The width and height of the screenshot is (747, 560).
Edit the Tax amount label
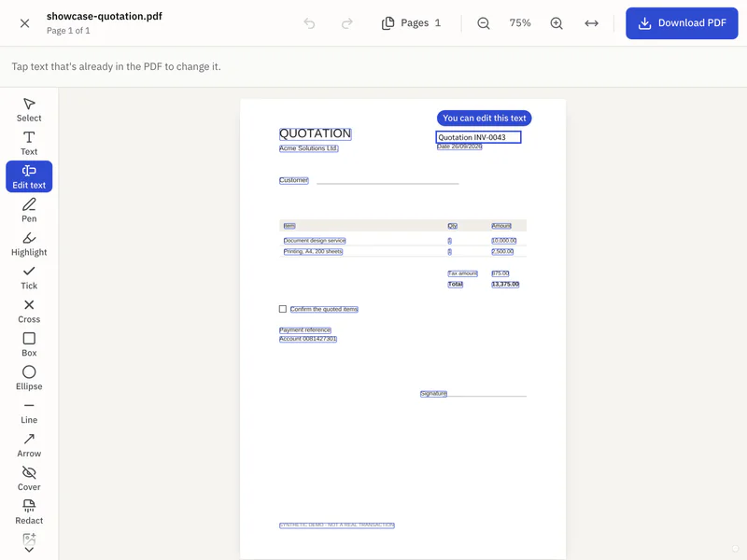[x=462, y=273]
